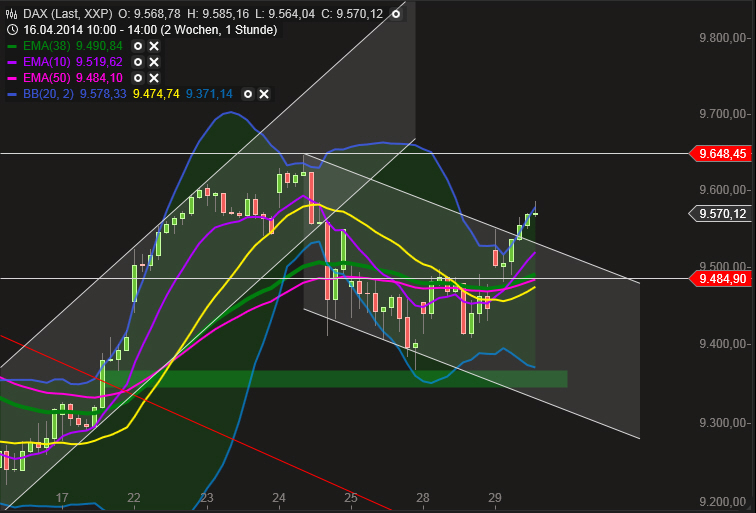
Task: Click date label 22 on time axis
Action: click(134, 498)
